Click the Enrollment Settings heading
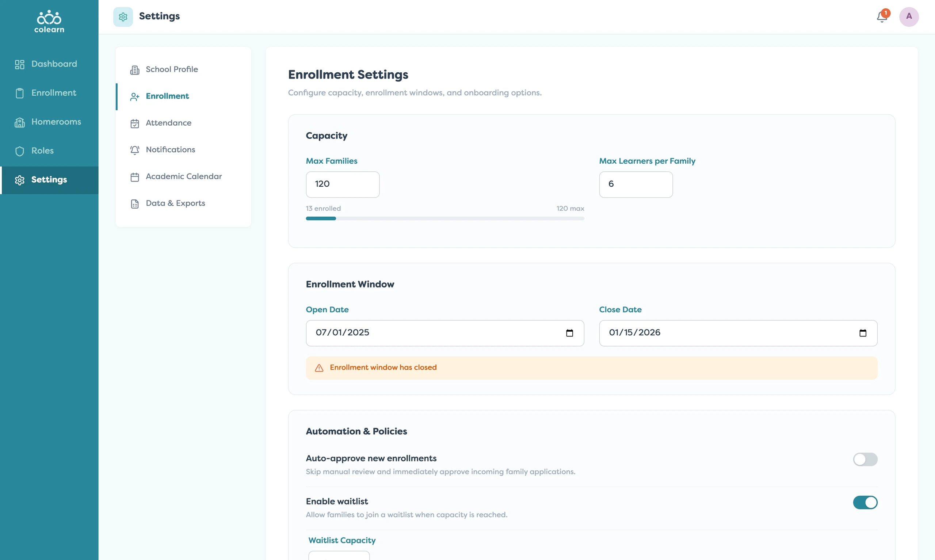The width and height of the screenshot is (935, 560). click(x=348, y=75)
